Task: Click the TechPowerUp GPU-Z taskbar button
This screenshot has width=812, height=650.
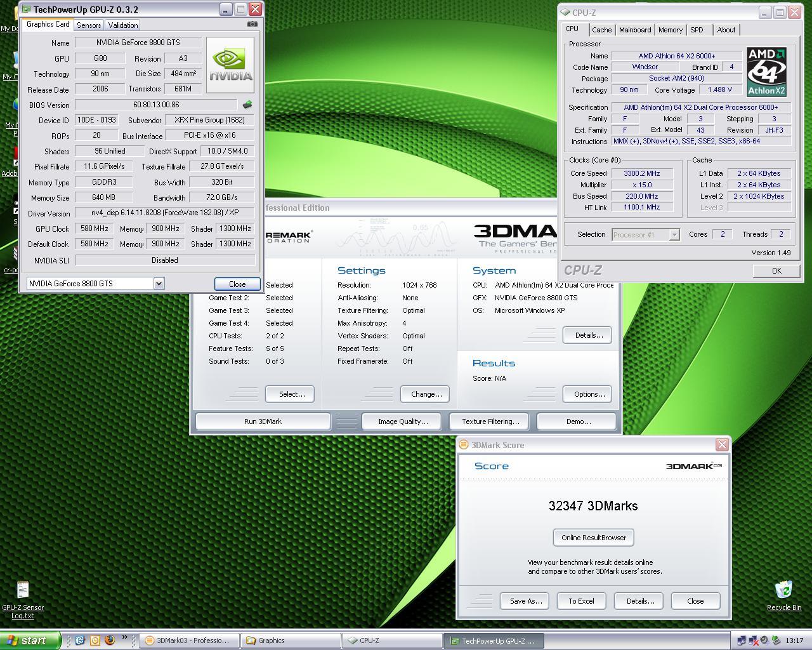Action: click(494, 640)
